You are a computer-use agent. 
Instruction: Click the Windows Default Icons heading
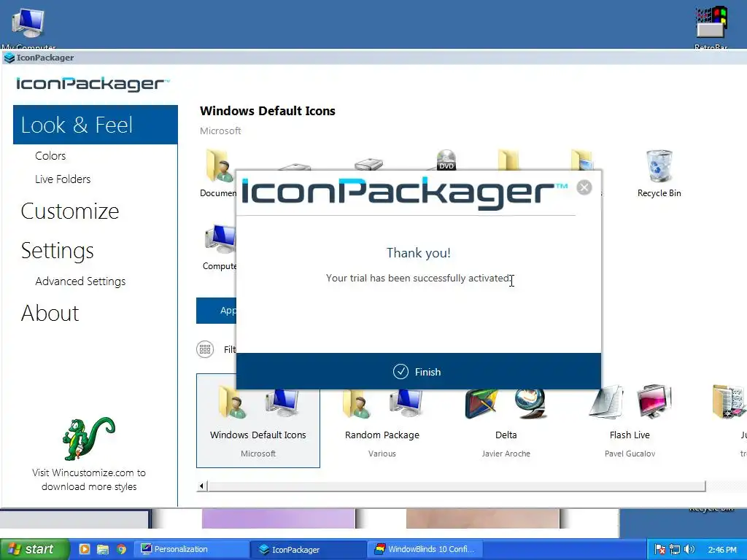coord(267,111)
